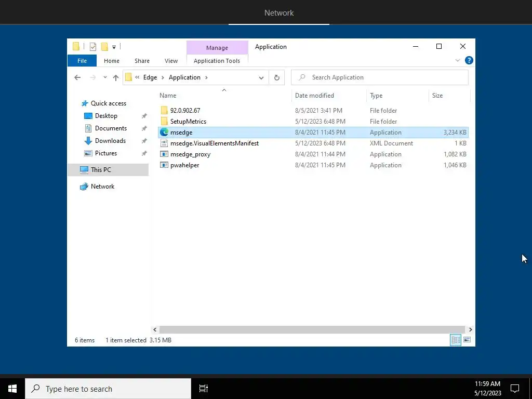
Task: Click the scroll right arrow
Action: 470,329
